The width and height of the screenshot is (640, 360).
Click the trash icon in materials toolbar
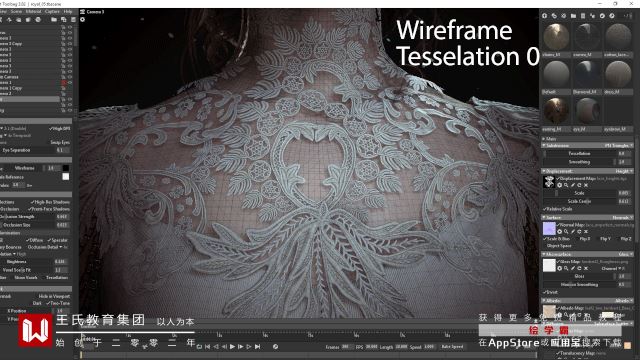click(x=582, y=16)
